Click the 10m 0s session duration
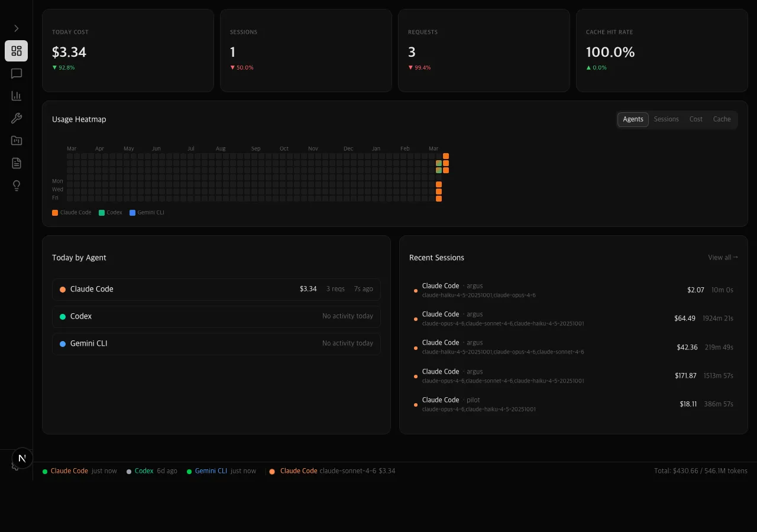The image size is (757, 532). (x=722, y=290)
